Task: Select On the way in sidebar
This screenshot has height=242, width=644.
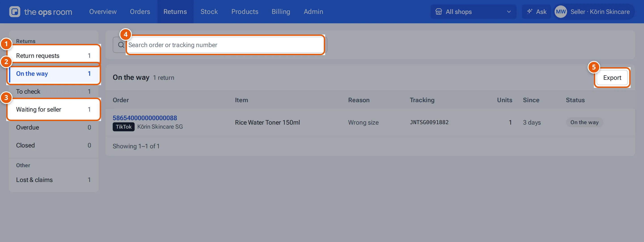Action: tap(53, 74)
